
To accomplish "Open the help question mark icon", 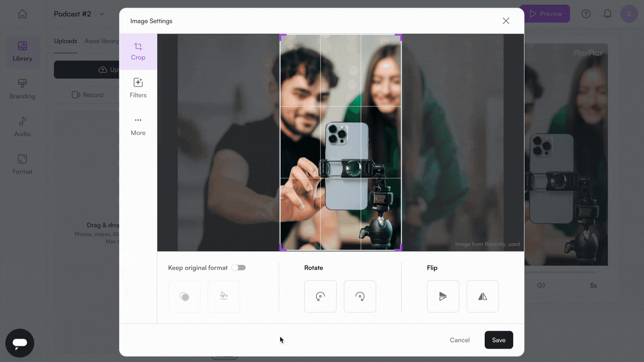I will (x=586, y=14).
